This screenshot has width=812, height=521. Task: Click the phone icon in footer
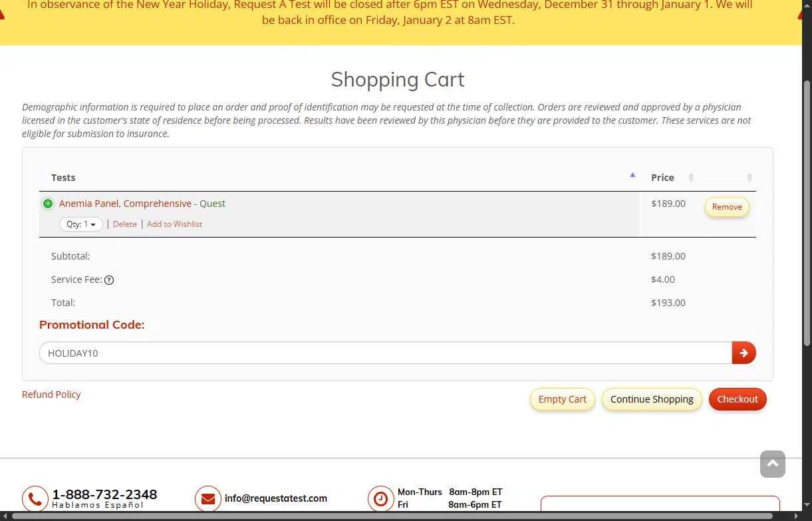[x=35, y=498]
